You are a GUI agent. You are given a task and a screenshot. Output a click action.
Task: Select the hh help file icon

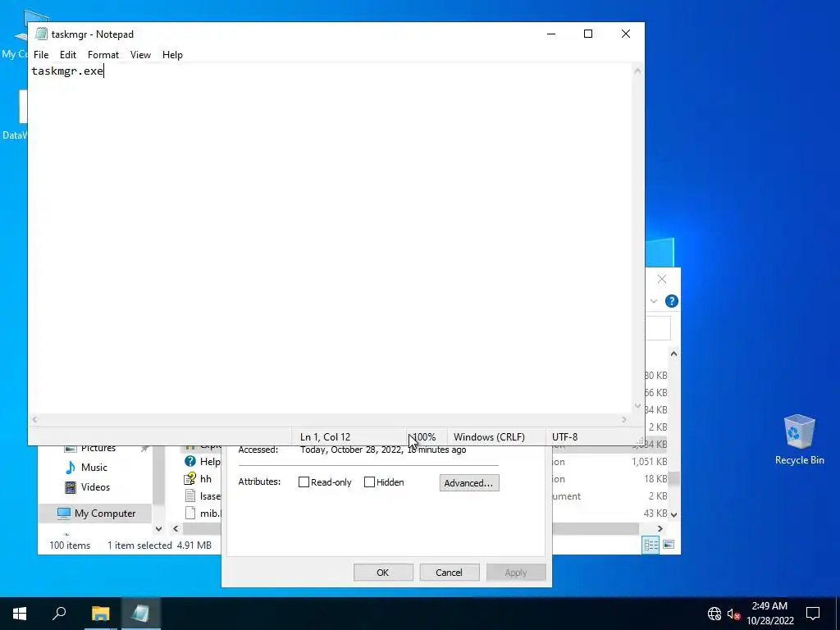(190, 479)
